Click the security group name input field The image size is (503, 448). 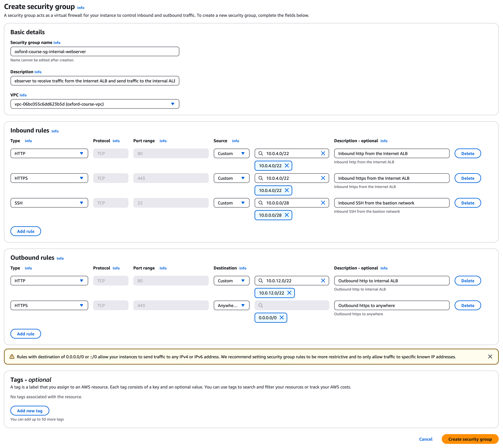pos(95,51)
